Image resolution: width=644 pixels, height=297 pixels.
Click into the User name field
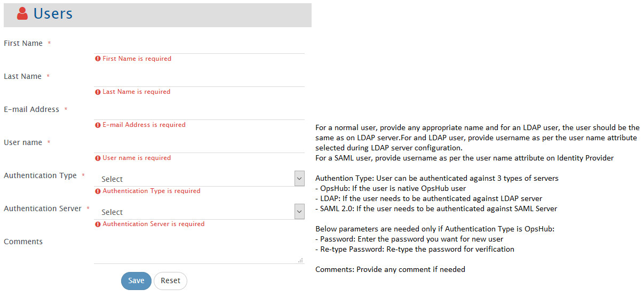(199, 145)
